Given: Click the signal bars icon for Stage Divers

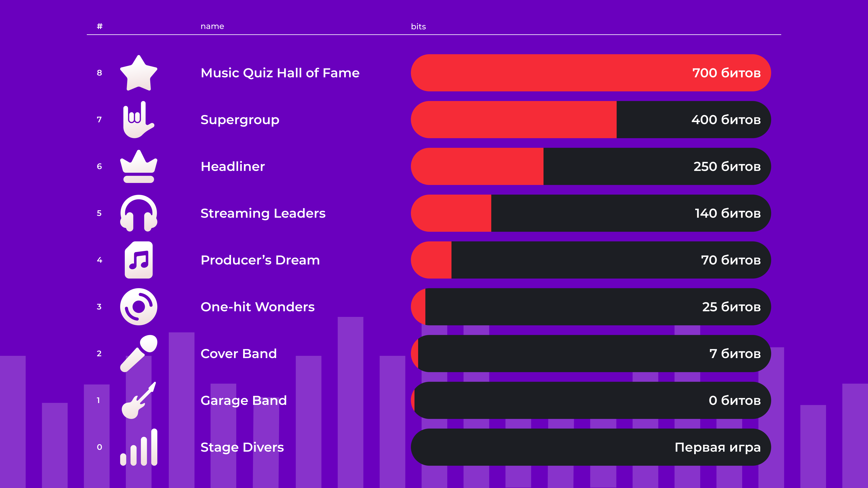Looking at the screenshot, I should 138,447.
